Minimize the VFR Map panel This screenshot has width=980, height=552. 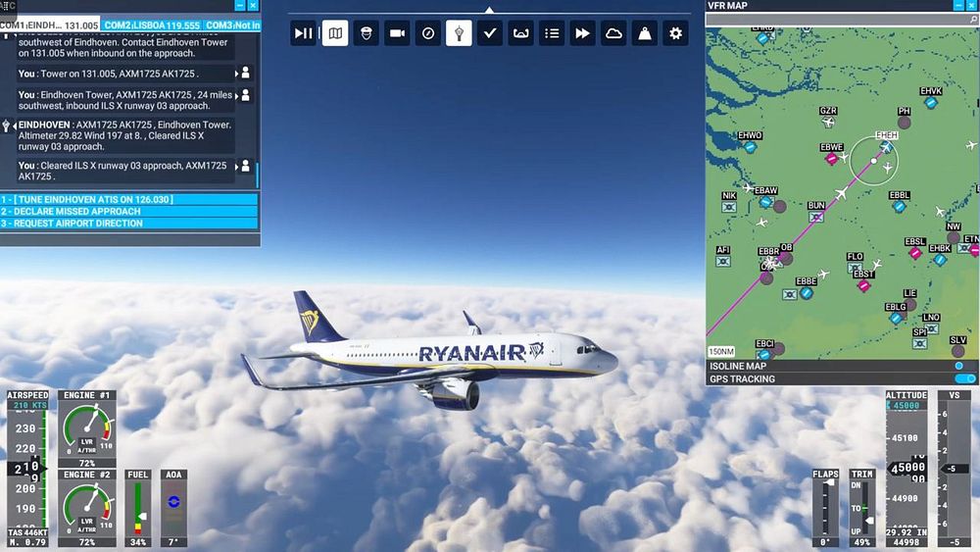pos(958,5)
